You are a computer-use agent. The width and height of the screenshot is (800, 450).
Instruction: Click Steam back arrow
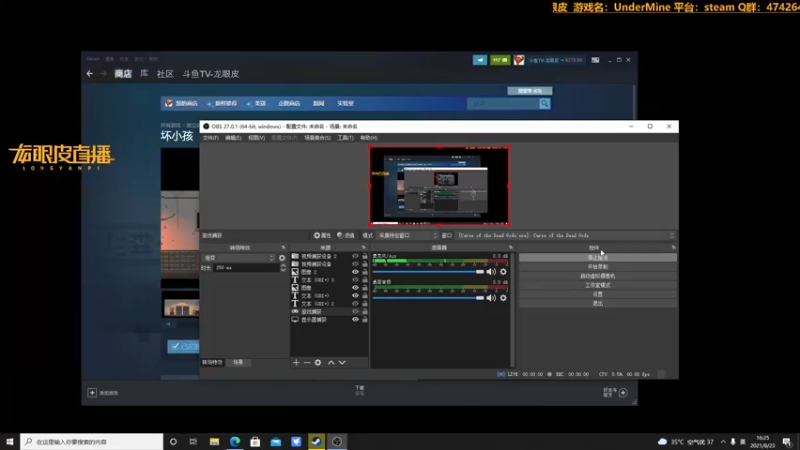coord(90,74)
